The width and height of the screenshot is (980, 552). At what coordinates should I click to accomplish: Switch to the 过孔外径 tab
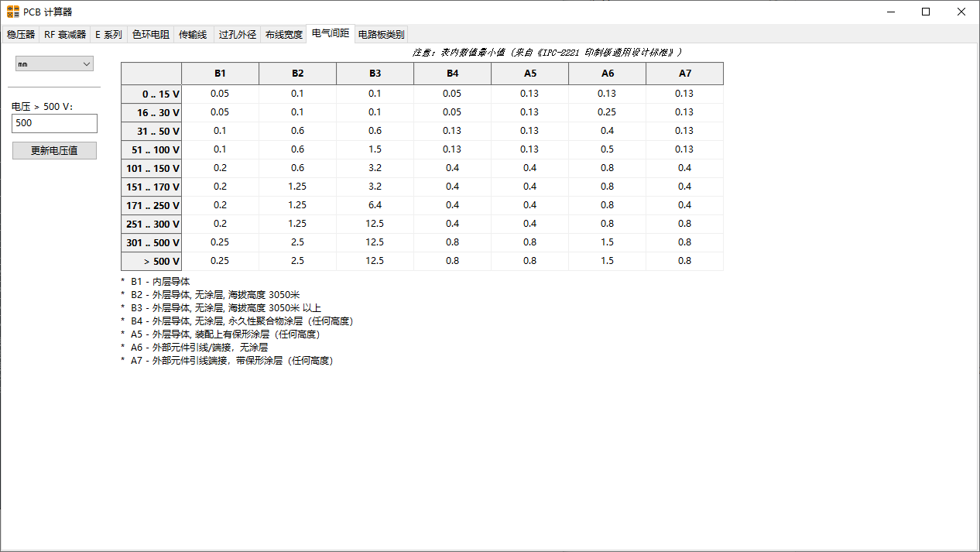click(x=237, y=35)
